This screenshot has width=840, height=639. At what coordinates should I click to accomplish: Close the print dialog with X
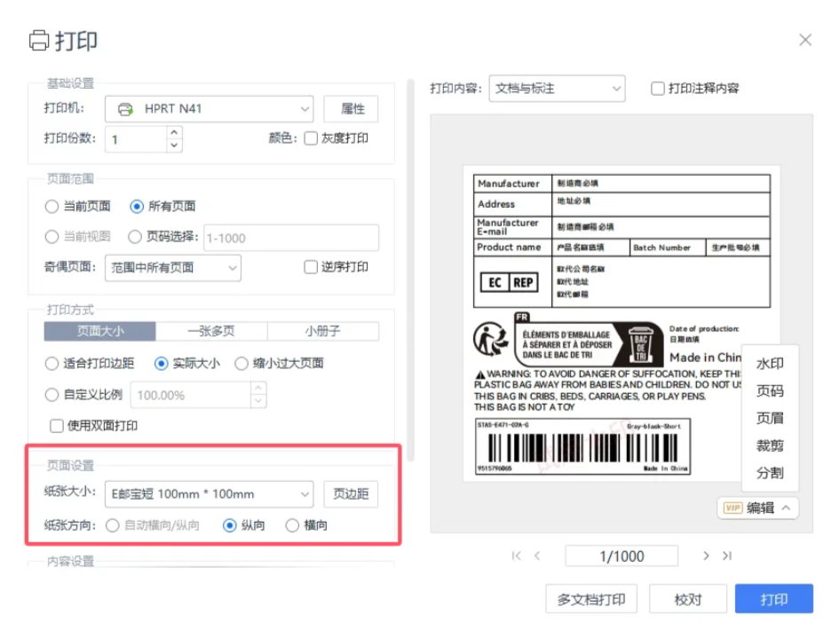tap(804, 40)
